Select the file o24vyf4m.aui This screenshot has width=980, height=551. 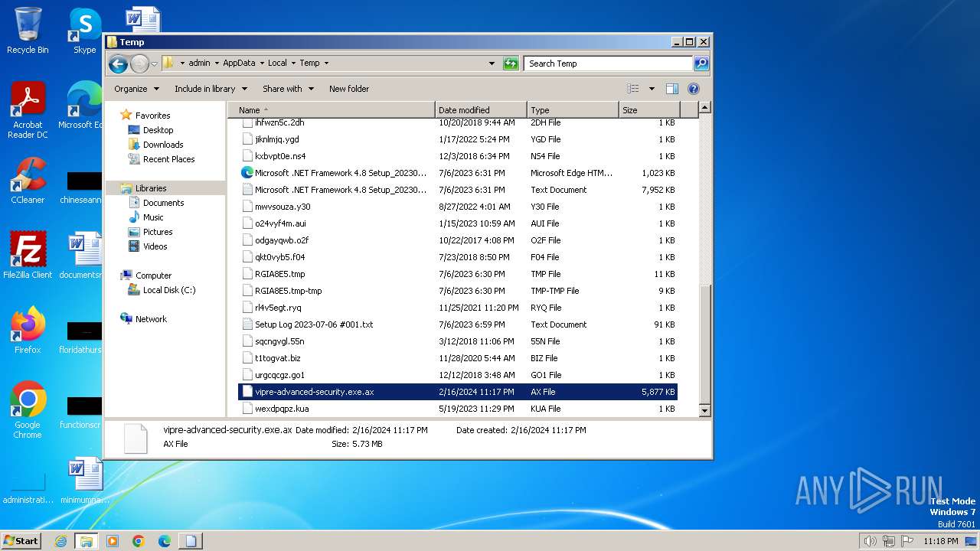point(458,223)
